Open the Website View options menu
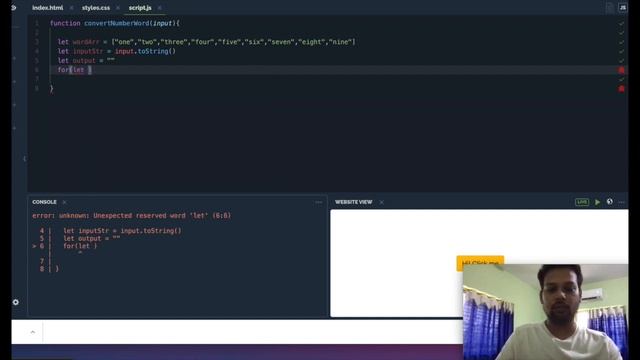 pos(621,202)
